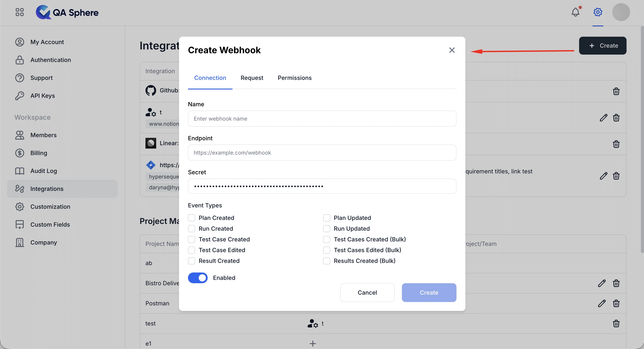Click the Enter webhook name field
Screen dimensions: 644x349
(322, 119)
